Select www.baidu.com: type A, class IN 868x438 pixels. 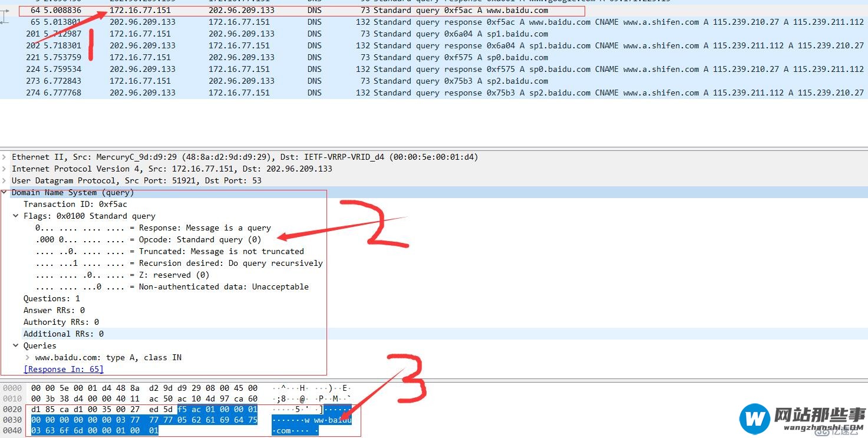click(108, 357)
